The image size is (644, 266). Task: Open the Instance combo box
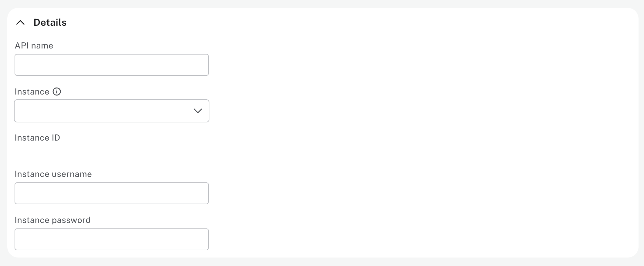click(x=112, y=111)
